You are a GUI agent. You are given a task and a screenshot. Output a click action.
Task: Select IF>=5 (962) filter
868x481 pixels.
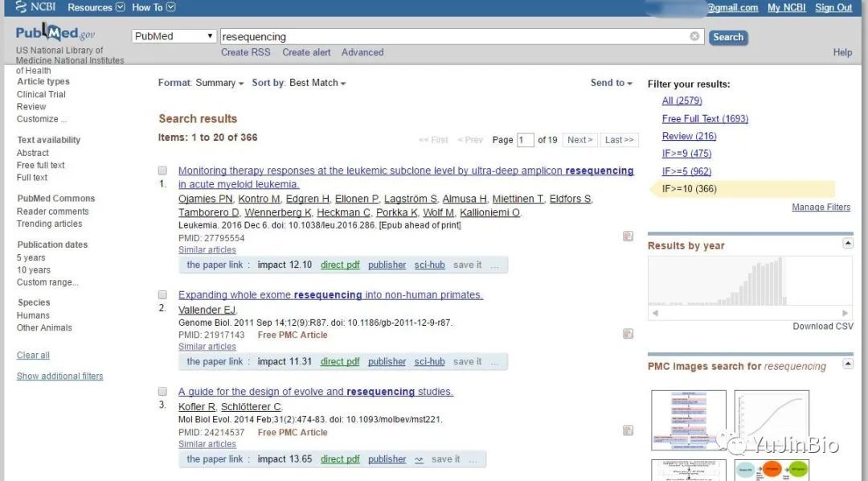pos(686,171)
